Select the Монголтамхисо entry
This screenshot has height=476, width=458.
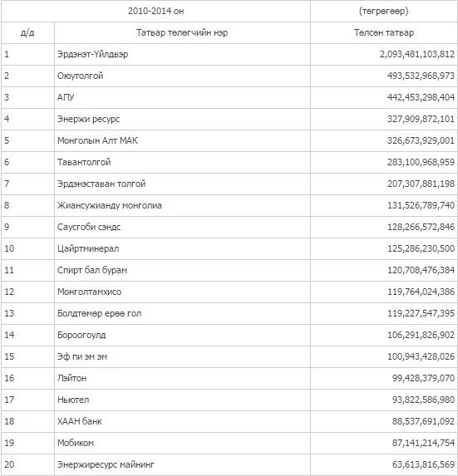point(89,292)
